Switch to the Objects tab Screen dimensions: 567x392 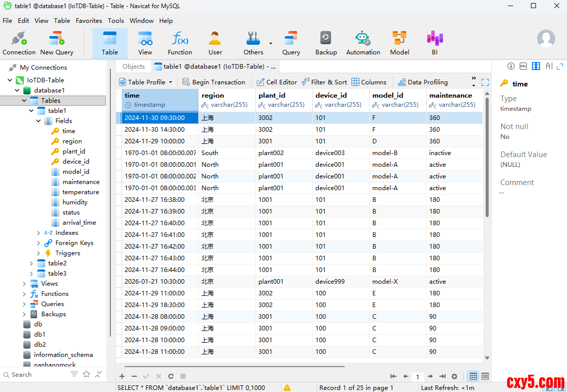(134, 67)
